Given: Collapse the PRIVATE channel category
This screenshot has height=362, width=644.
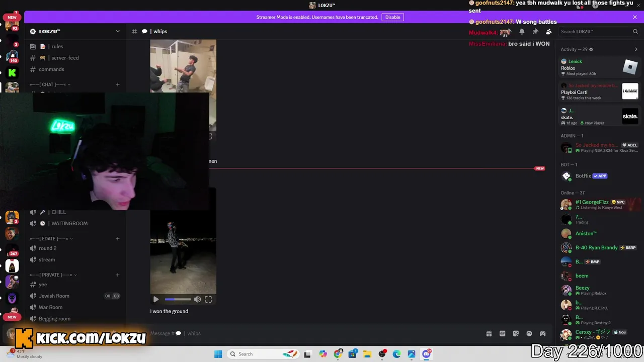Looking at the screenshot, I should pyautogui.click(x=53, y=275).
